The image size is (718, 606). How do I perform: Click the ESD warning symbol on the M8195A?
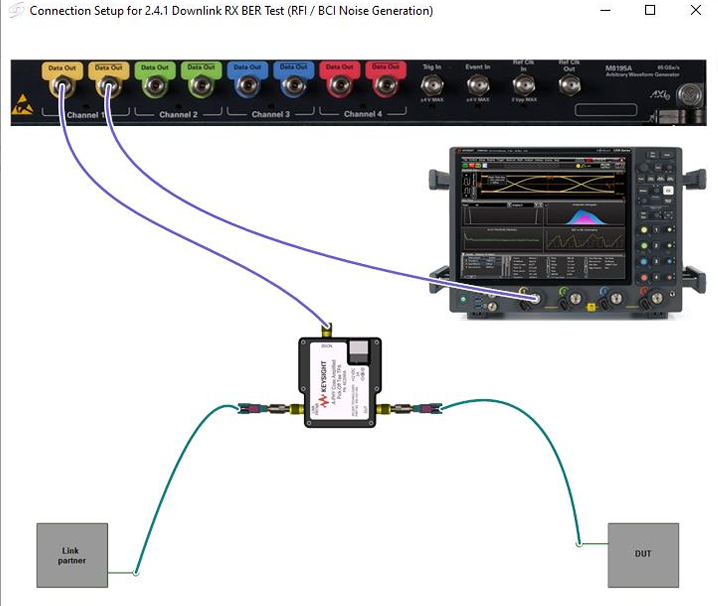pyautogui.click(x=22, y=104)
